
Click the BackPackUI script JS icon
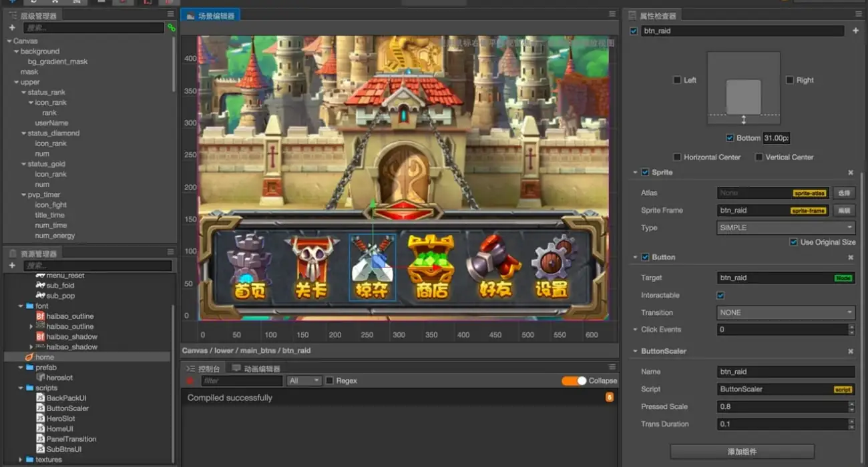click(40, 398)
